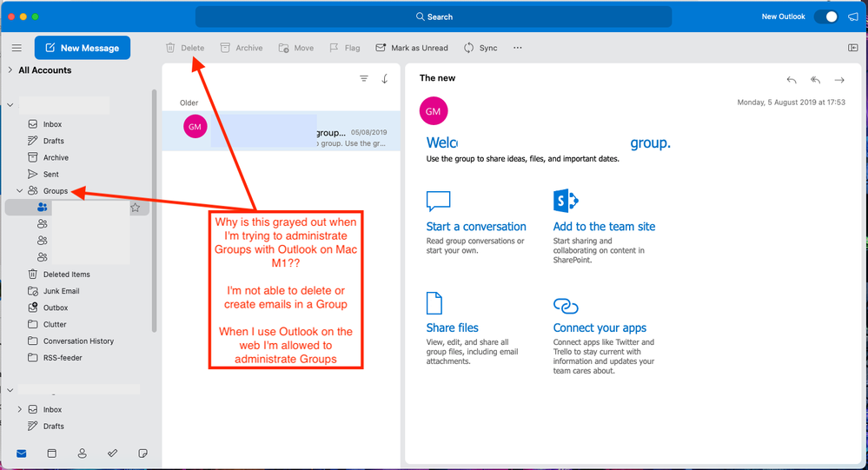Open the message list filter icon

click(x=364, y=78)
